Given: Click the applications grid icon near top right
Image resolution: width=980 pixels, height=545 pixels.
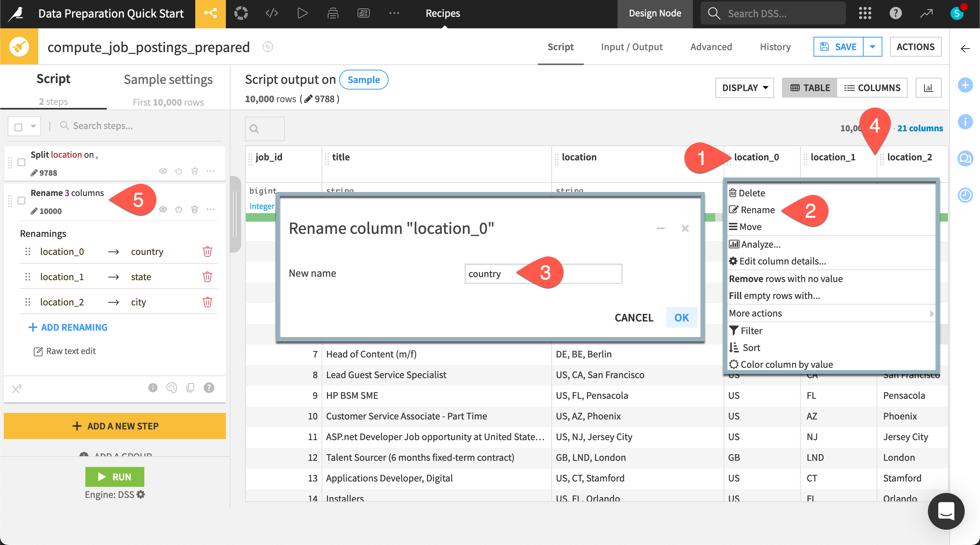Looking at the screenshot, I should [866, 13].
